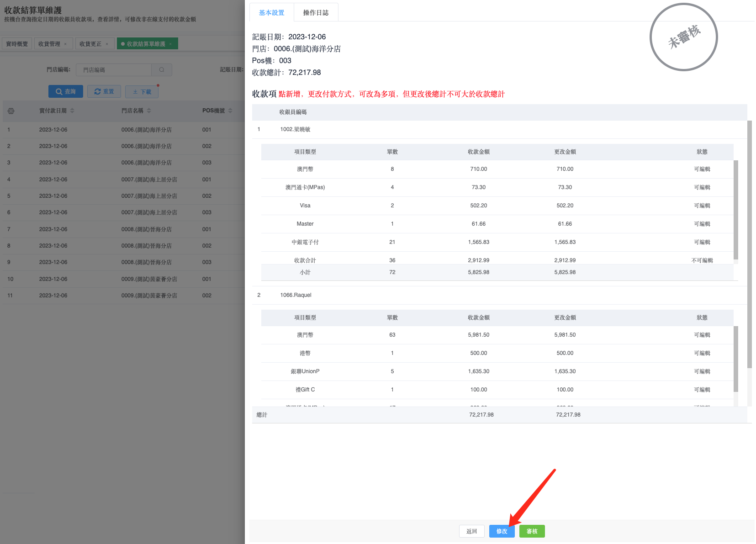Focus the 門店編碼 input field

point(114,70)
